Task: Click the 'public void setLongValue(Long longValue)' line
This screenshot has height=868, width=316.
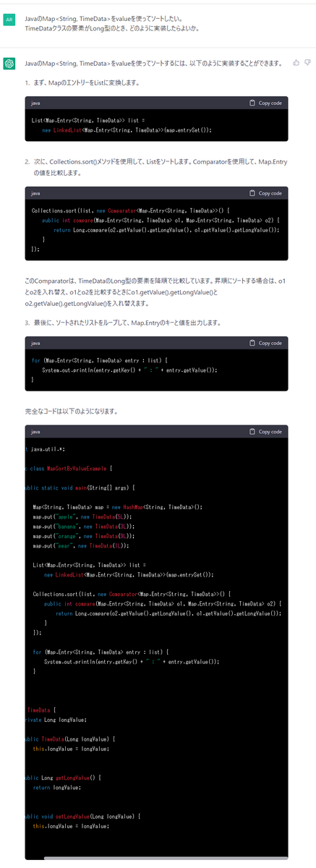Action: click(x=82, y=816)
